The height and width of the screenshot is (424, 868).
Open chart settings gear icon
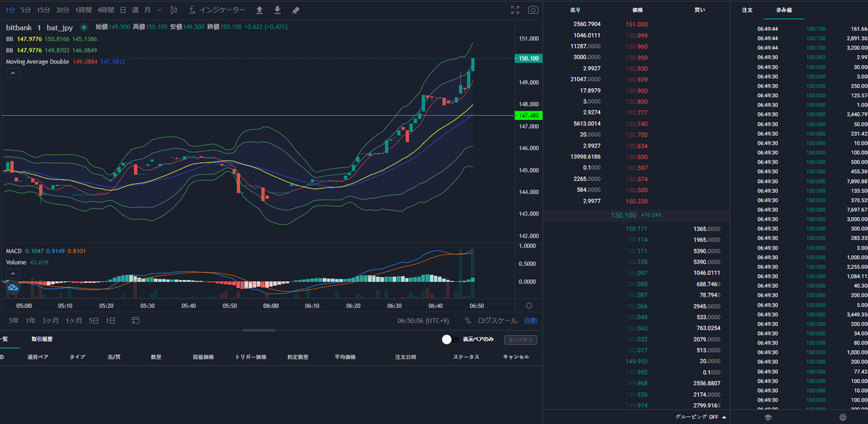point(529,306)
